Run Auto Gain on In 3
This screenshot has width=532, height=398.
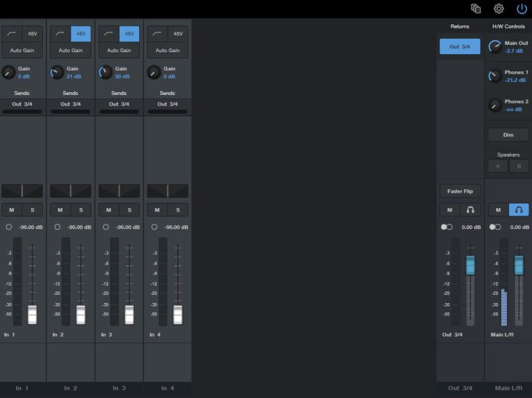coord(119,50)
